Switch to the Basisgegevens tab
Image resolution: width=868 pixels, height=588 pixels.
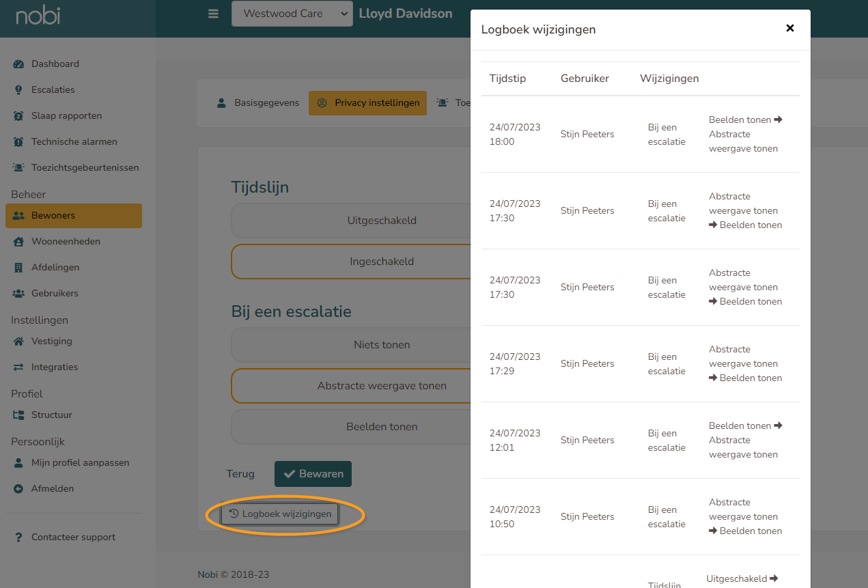262,102
